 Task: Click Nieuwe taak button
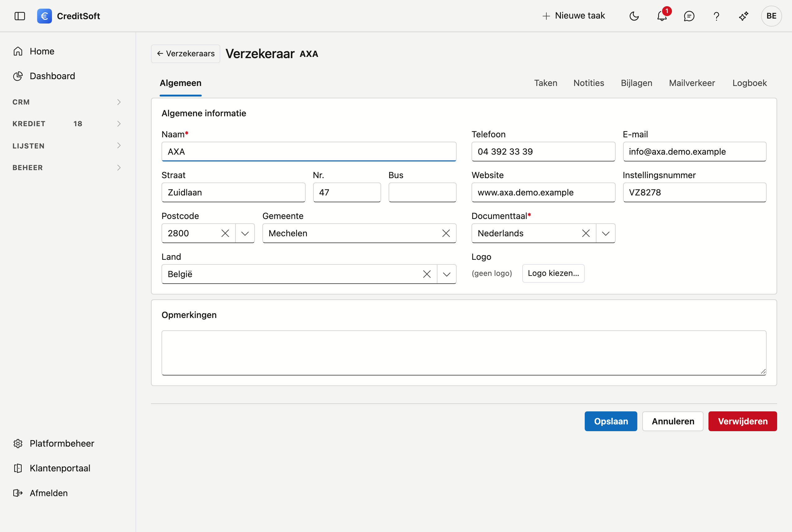(x=574, y=15)
